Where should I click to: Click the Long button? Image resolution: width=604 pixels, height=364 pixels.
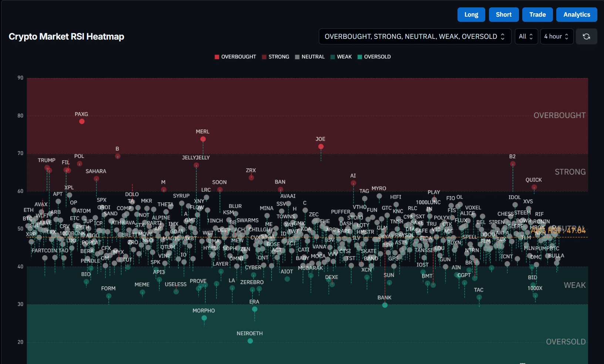click(x=471, y=14)
